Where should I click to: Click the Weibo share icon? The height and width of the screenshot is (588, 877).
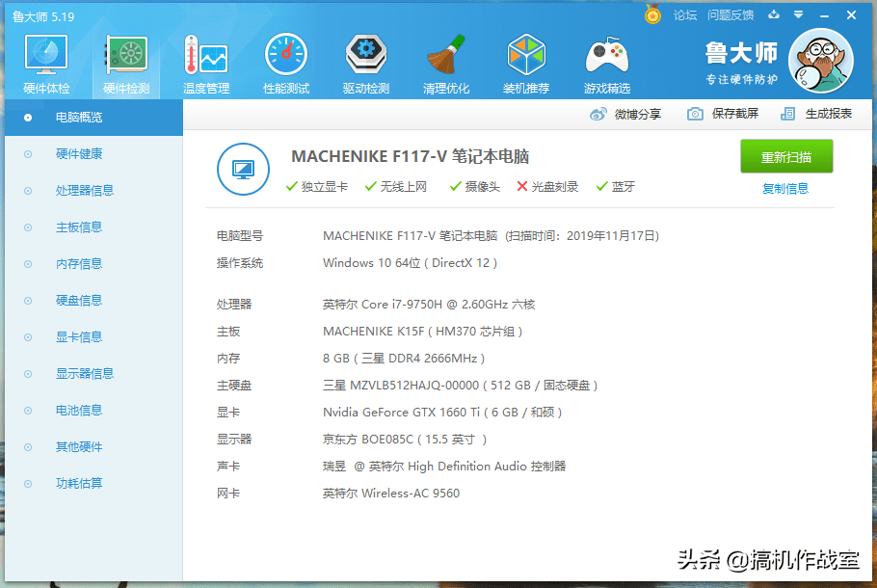click(x=598, y=114)
